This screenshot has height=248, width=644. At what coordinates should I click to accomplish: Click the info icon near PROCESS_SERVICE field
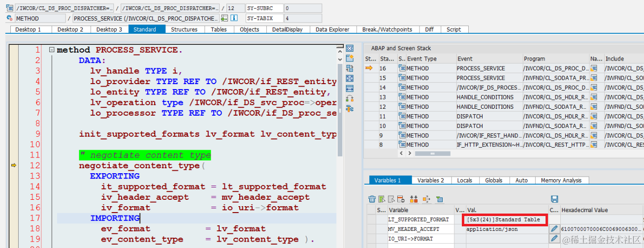234,18
